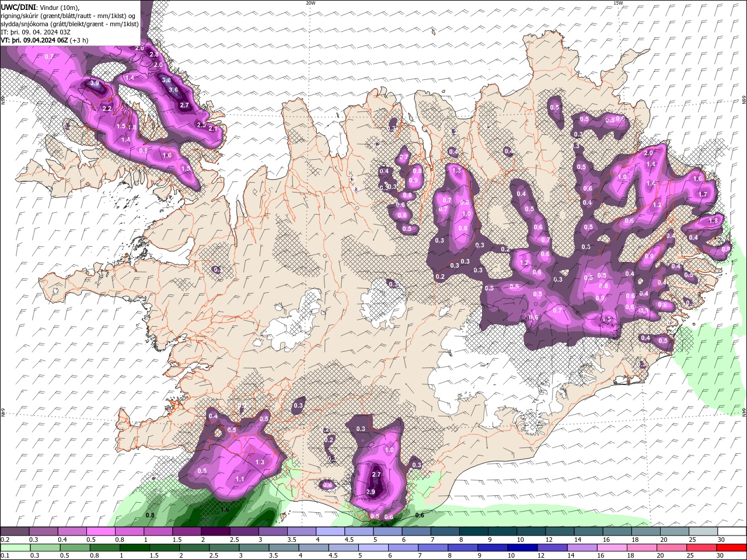The width and height of the screenshot is (747, 560).
Task: Click the 2.9 snowfall value in the south
Action: (371, 492)
